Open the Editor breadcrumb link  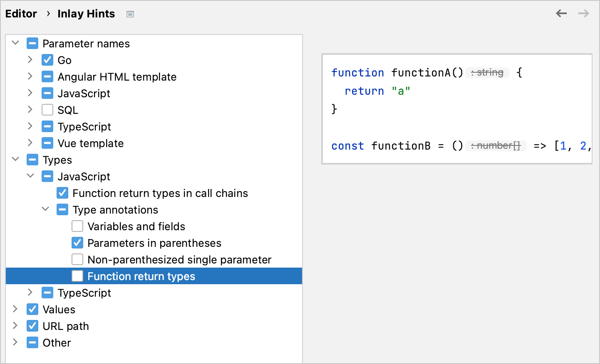coord(21,13)
